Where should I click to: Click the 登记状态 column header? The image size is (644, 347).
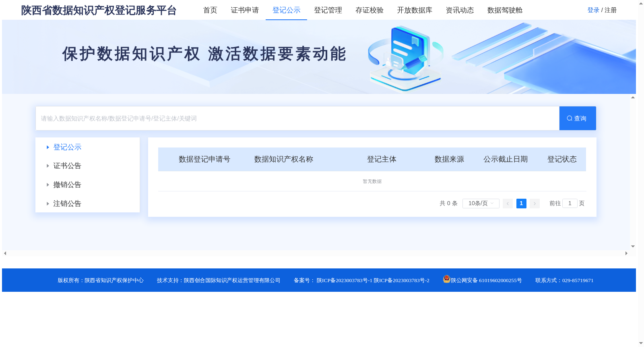(x=562, y=159)
